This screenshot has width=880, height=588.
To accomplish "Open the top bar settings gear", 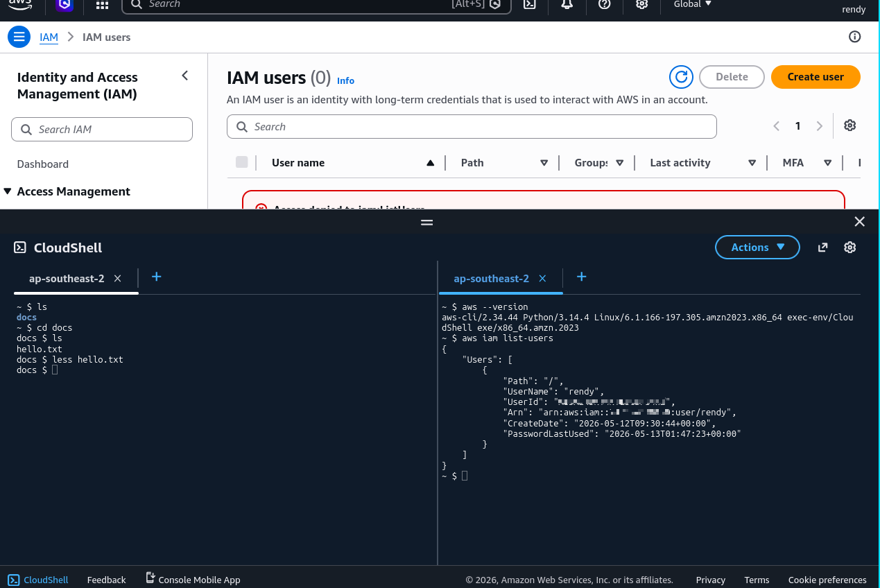I will (x=642, y=4).
